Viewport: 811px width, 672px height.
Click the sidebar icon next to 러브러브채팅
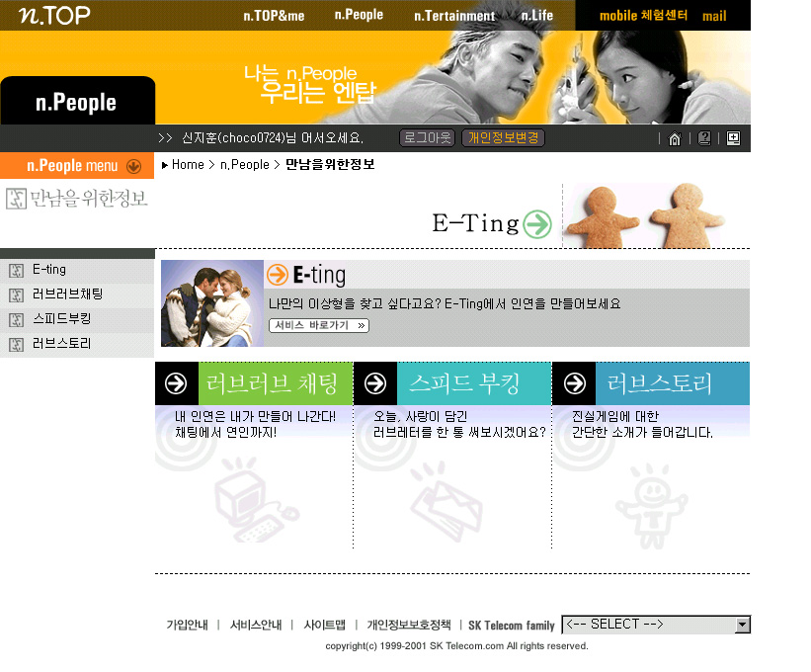(x=17, y=295)
